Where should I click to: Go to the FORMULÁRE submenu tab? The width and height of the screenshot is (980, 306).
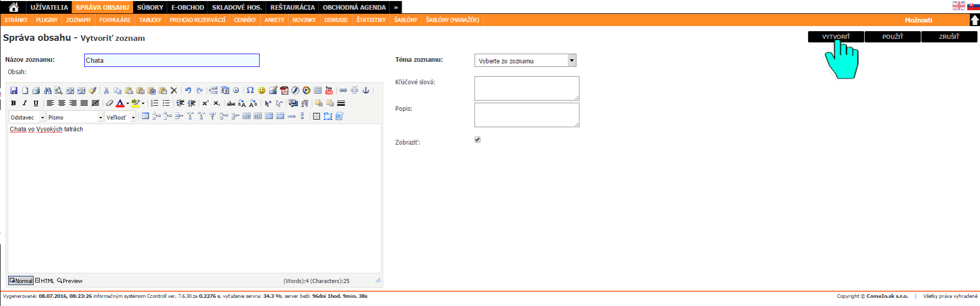pos(115,20)
